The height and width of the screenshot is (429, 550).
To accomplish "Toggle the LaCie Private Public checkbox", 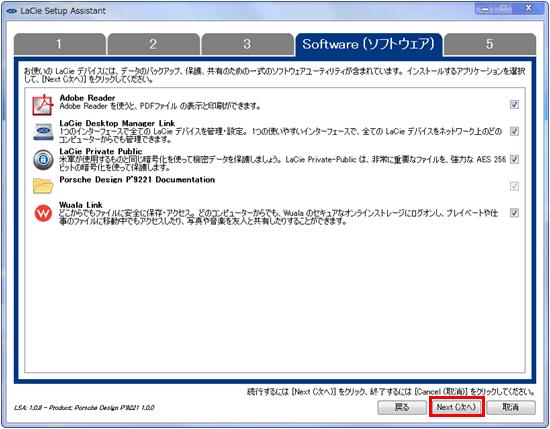I will point(514,159).
